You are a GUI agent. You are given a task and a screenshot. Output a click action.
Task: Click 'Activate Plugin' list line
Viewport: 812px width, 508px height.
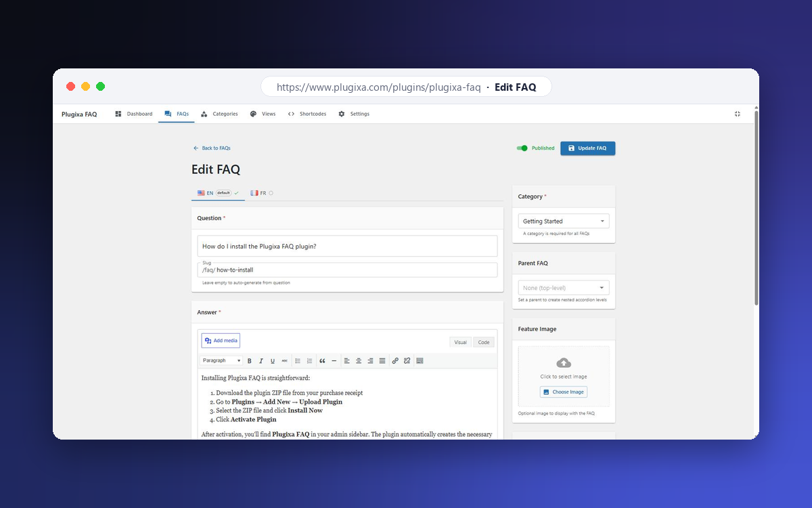[x=246, y=419]
